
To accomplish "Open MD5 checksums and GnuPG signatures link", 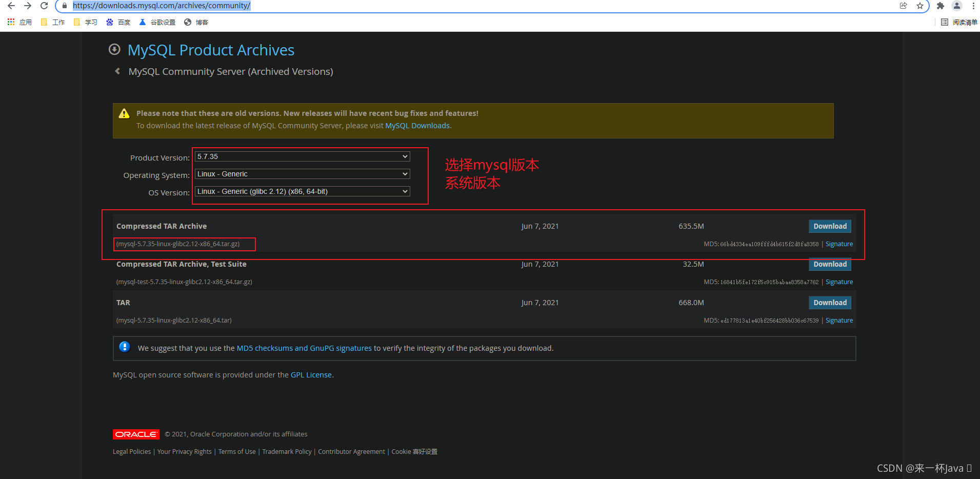I will [x=304, y=348].
